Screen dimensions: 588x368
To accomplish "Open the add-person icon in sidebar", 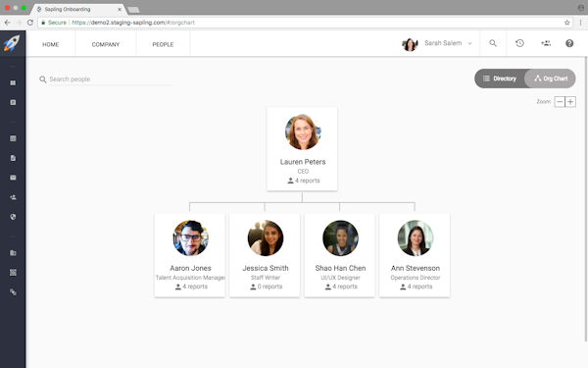I will click(13, 197).
